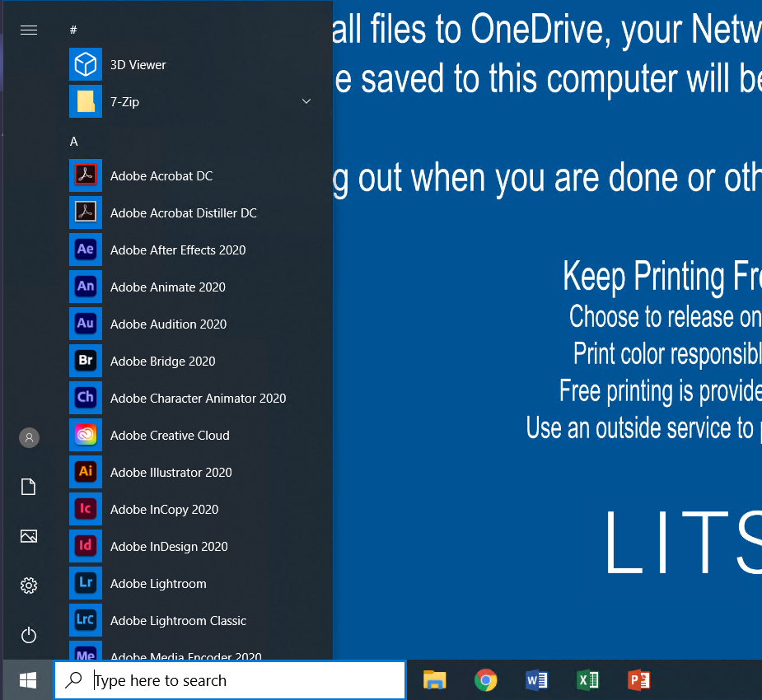
Task: Open Adobe Bridge 2020 icon
Action: pos(86,361)
